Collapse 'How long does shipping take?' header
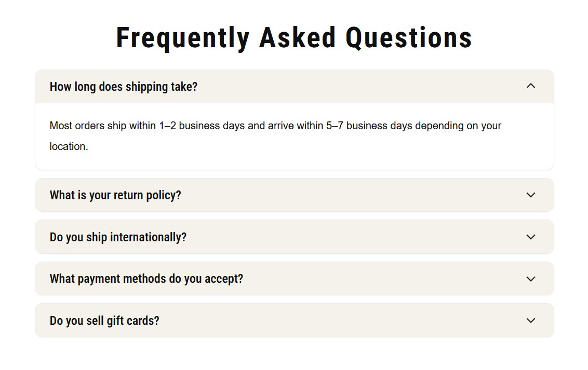Screen dimensions: 588x370 pos(295,87)
